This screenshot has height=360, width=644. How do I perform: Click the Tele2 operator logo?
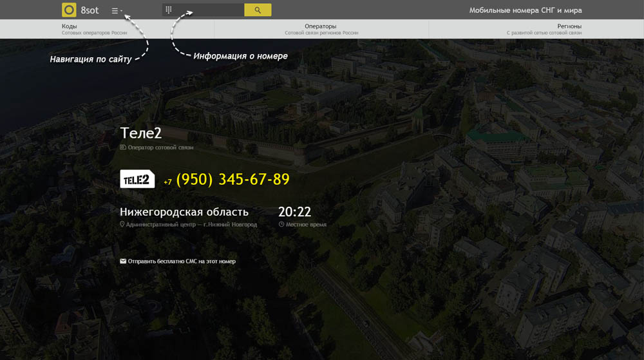137,179
